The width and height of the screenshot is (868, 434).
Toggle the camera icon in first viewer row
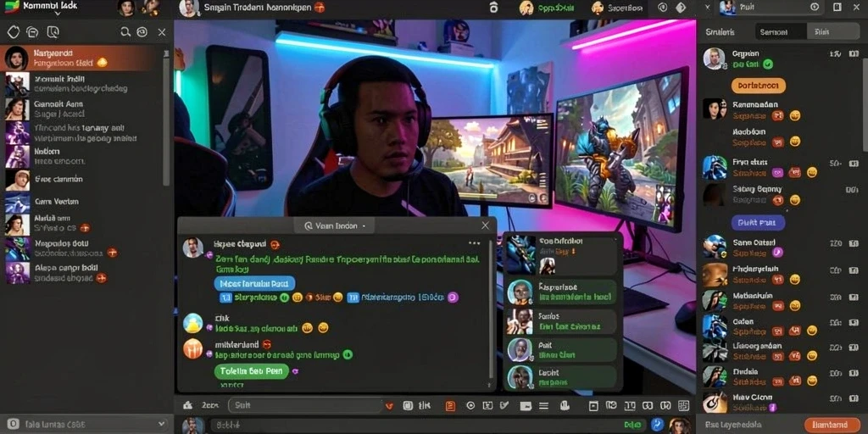[x=853, y=53]
